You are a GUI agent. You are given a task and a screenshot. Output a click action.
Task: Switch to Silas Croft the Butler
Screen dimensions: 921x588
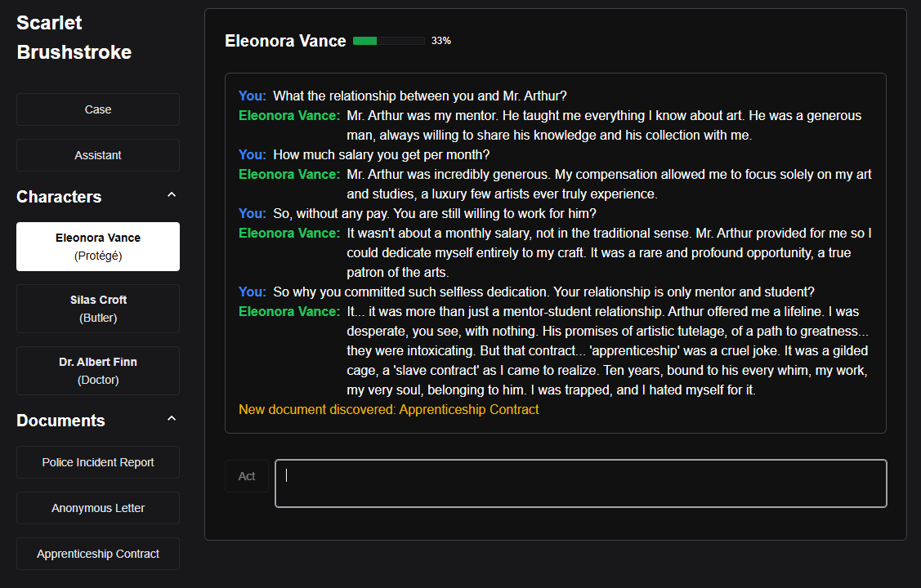click(98, 309)
